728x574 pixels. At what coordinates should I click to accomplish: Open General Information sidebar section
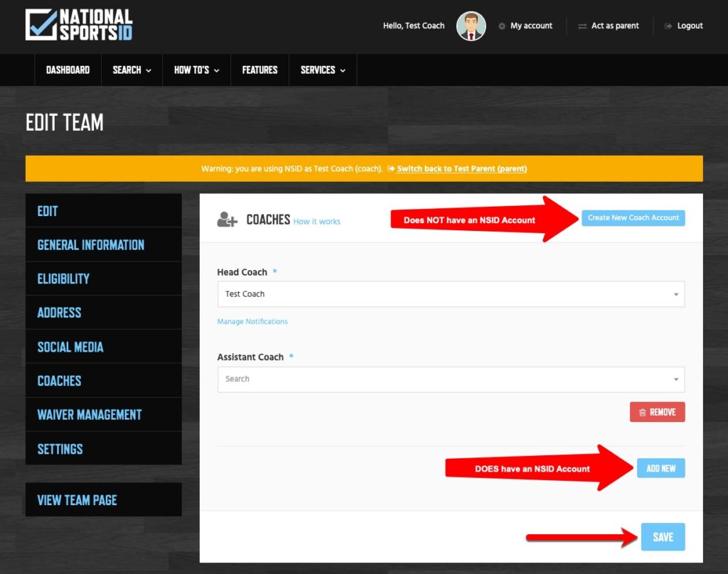pos(104,244)
